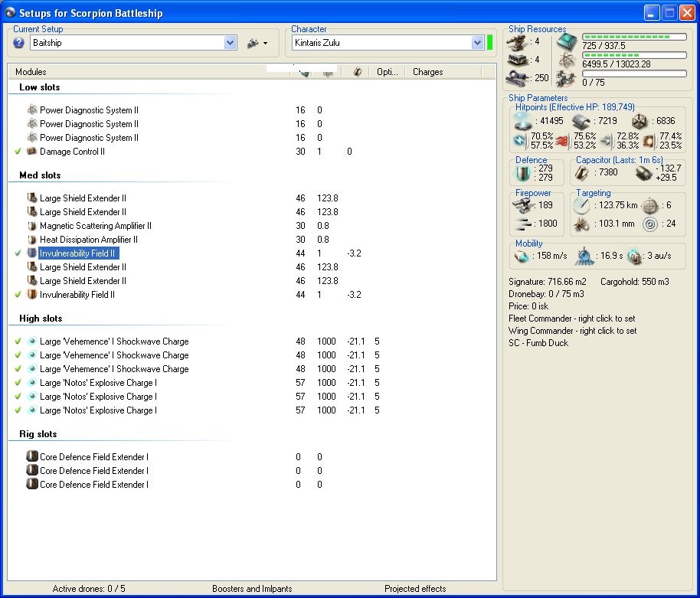This screenshot has width=700, height=598.
Task: Click the capacitor capacity icon showing 7380
Action: (x=581, y=173)
